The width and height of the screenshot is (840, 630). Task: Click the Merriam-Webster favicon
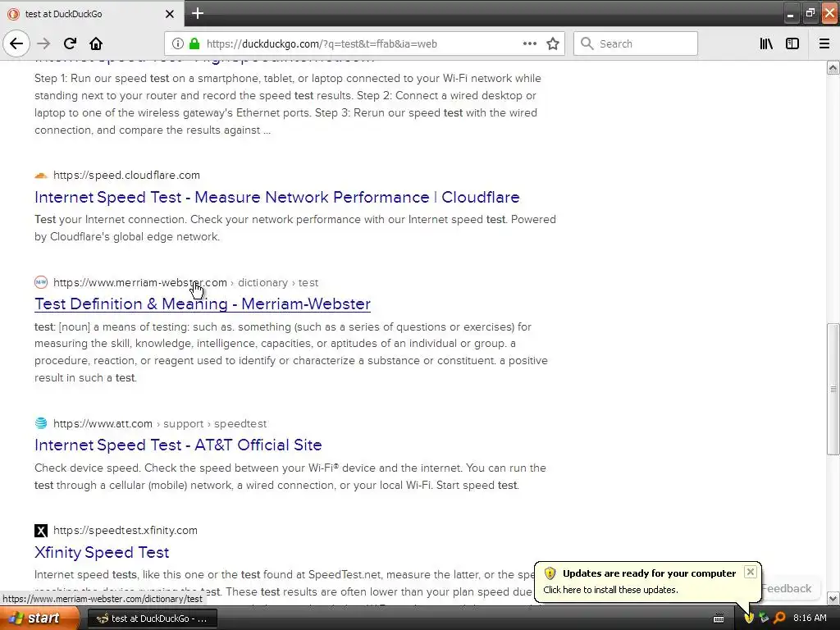tap(41, 282)
